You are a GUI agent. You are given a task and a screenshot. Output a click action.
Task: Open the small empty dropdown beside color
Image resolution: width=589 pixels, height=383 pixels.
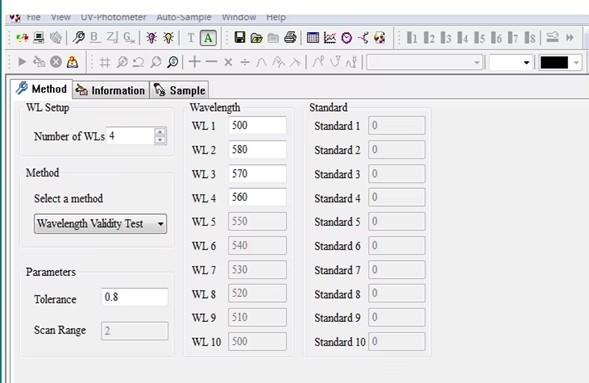510,62
